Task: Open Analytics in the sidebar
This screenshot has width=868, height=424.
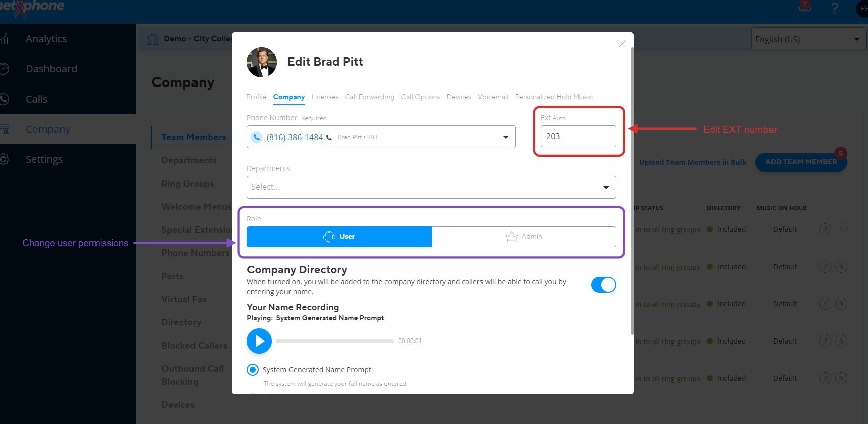Action: [46, 39]
